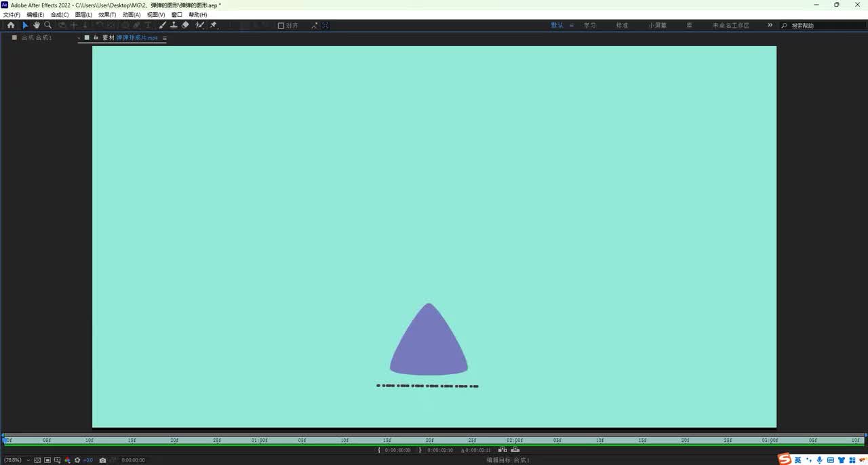Click the 01:00f mark on footage ruler
Image resolution: width=868 pixels, height=465 pixels.
[259, 440]
